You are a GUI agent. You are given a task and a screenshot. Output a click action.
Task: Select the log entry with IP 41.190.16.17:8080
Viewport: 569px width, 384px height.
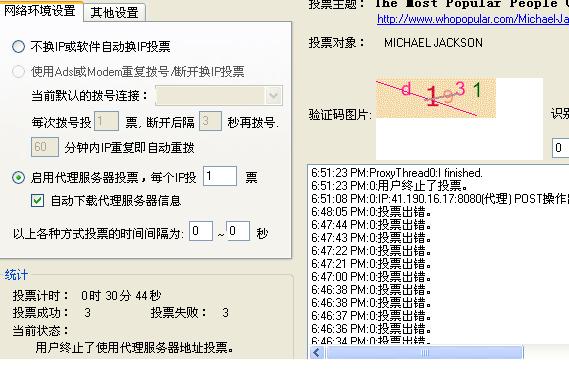point(440,199)
